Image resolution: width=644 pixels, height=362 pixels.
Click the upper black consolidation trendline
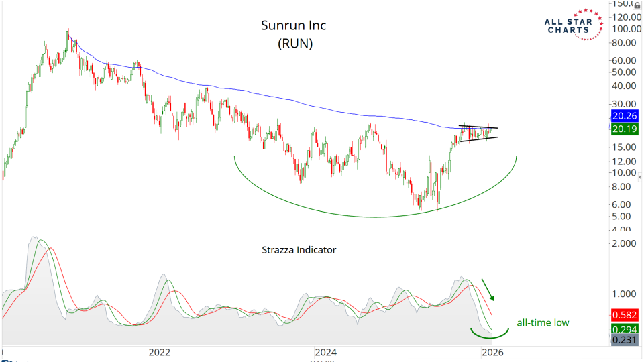[478, 127]
